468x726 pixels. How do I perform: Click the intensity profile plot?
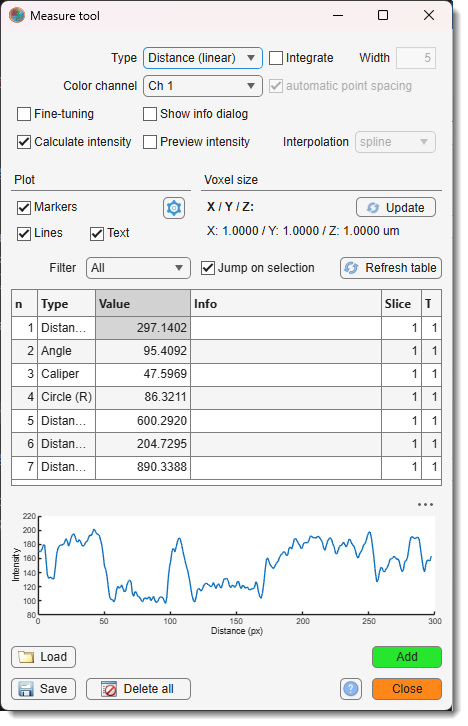coord(237,565)
